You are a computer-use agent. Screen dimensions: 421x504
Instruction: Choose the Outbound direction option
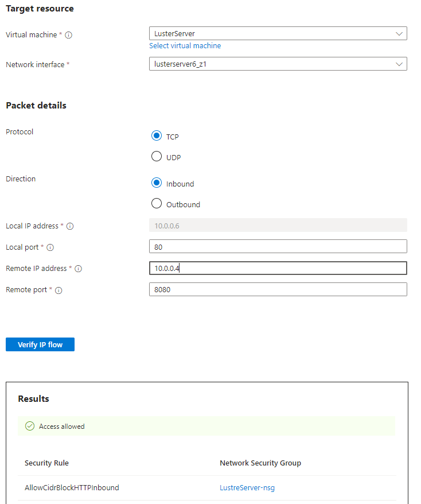coord(156,204)
